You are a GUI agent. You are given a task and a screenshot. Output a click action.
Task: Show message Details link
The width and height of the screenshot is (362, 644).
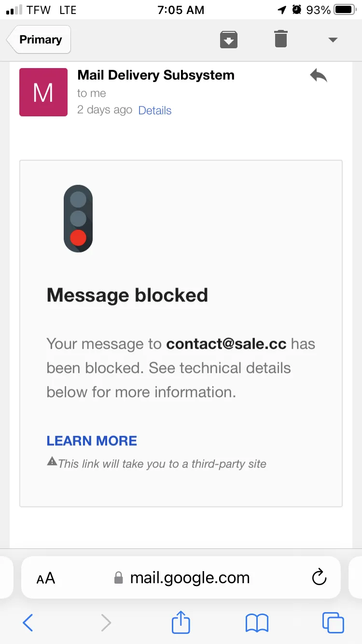155,111
